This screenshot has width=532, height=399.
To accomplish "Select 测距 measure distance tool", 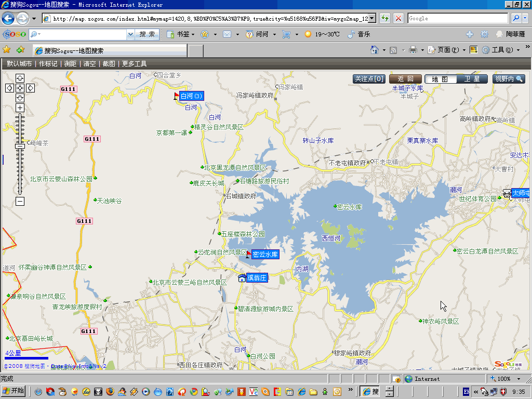I will 70,64.
